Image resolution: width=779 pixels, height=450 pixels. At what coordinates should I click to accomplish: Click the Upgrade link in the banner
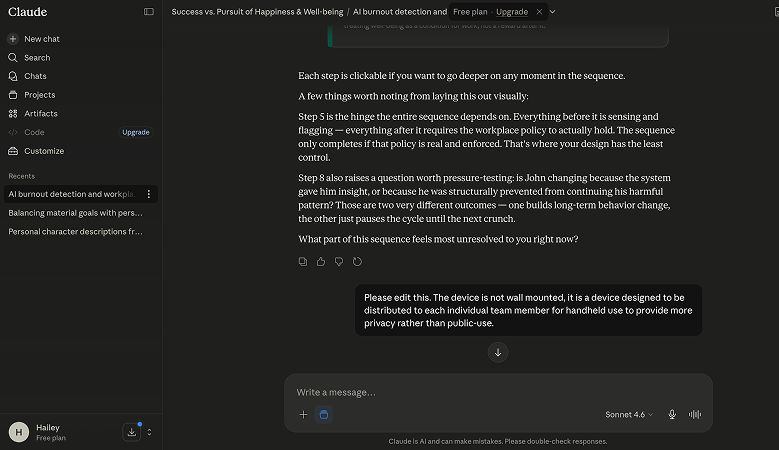[512, 12]
